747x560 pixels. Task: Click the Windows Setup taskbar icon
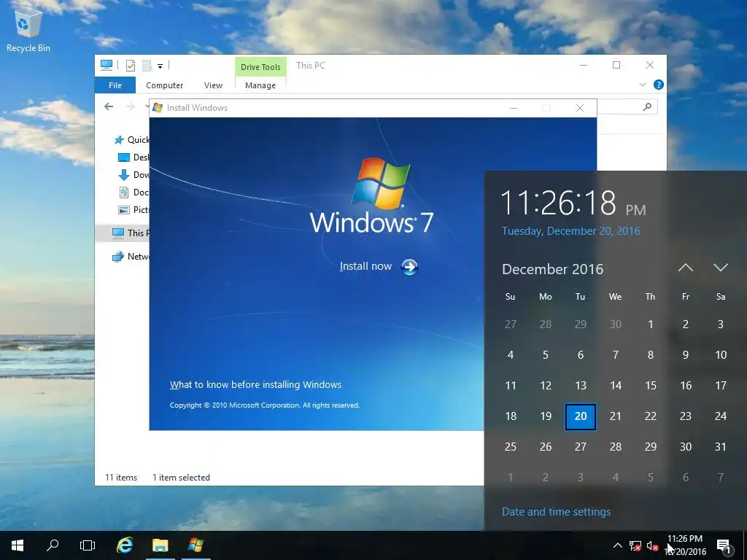pyautogui.click(x=196, y=545)
